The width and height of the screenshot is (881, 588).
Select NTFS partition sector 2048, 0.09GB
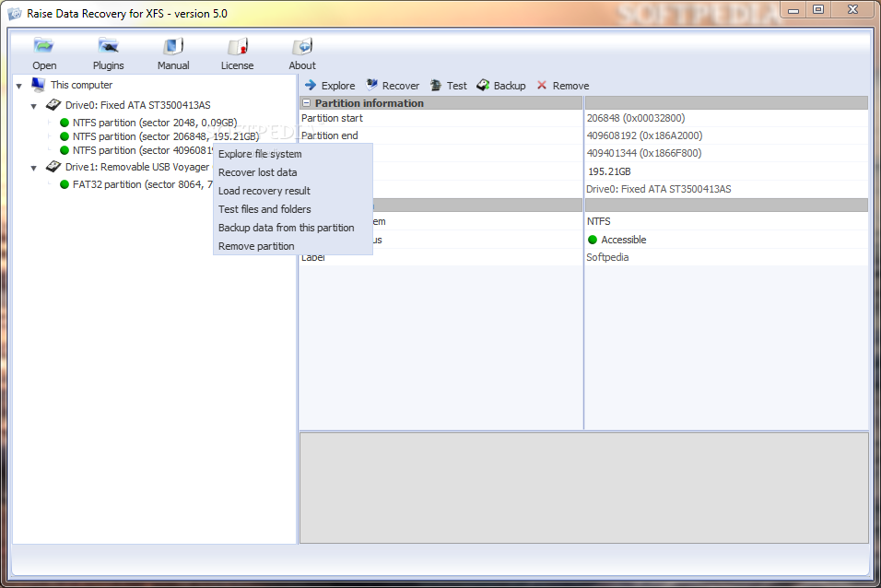(155, 123)
